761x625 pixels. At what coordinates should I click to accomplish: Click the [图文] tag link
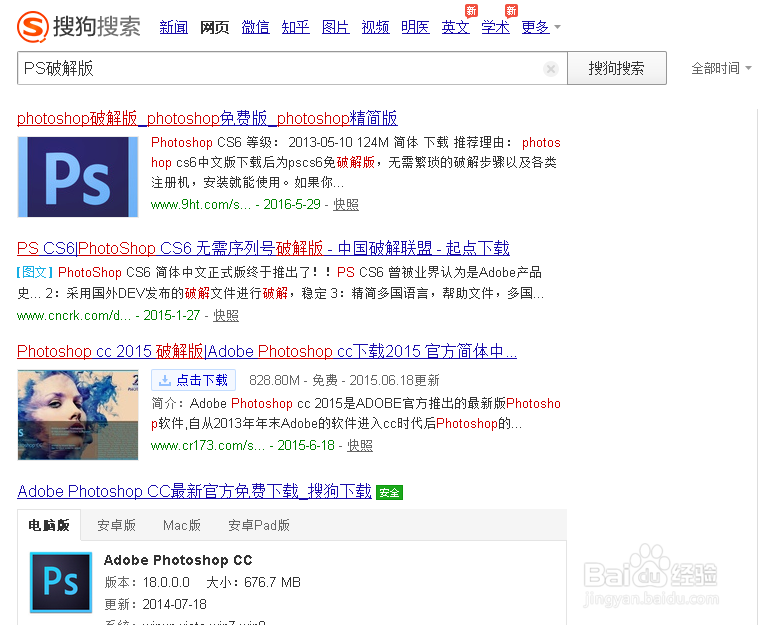coord(35,272)
